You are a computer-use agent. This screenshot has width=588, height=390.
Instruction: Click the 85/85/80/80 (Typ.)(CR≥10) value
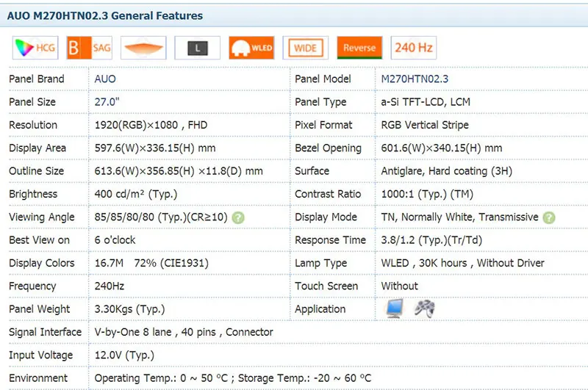pyautogui.click(x=161, y=217)
